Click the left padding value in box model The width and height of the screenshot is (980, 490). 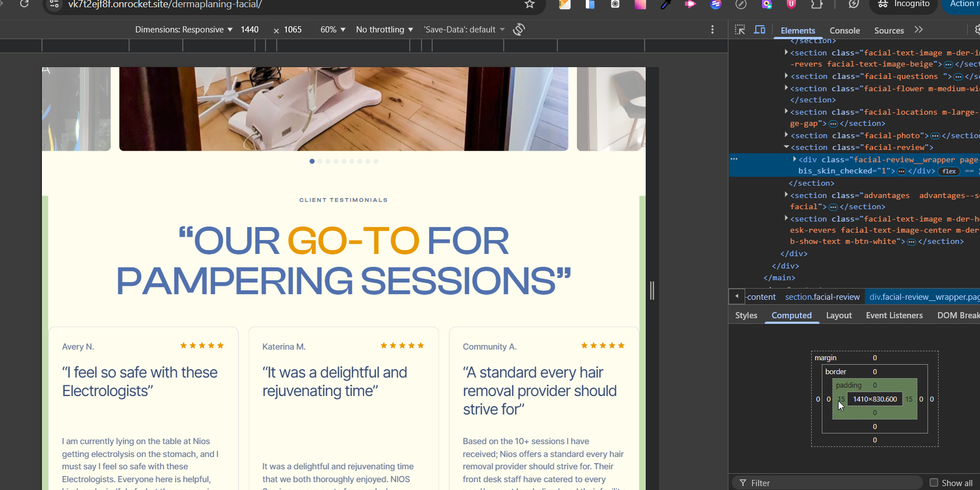tap(841, 399)
